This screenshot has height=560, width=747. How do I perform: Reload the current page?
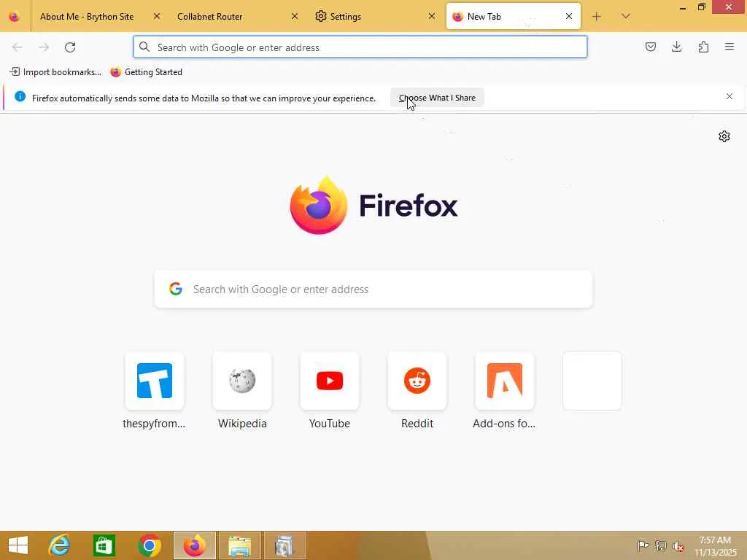coord(70,47)
